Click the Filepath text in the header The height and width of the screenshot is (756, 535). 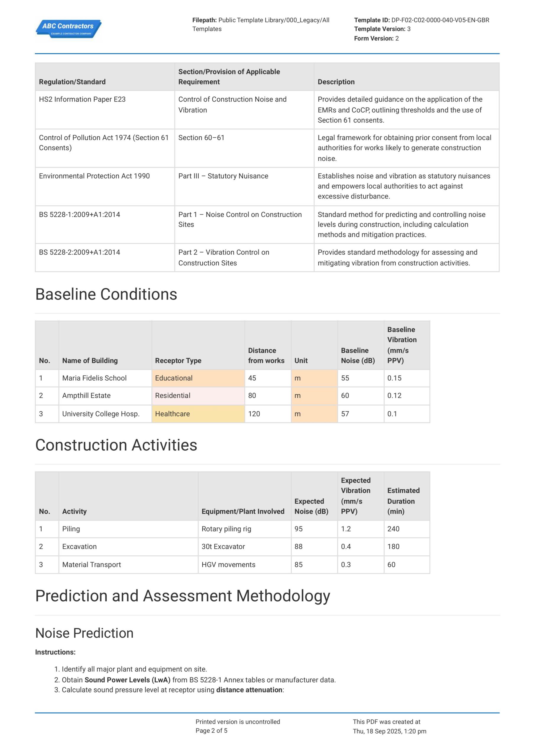coord(261,25)
